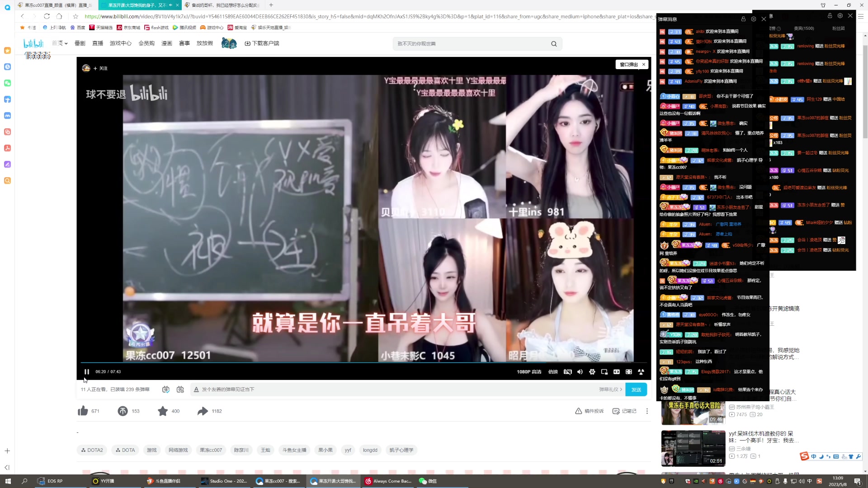
Task: Expand the 首页 dropdown in the bilibili header
Action: click(x=60, y=43)
